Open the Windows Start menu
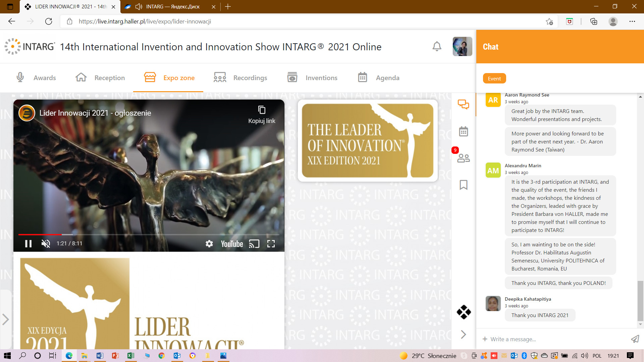This screenshot has height=362, width=644. tap(7, 356)
